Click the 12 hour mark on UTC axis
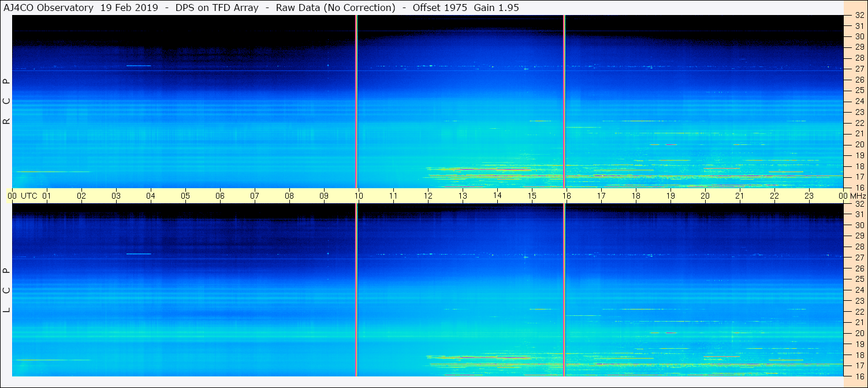 [x=428, y=196]
